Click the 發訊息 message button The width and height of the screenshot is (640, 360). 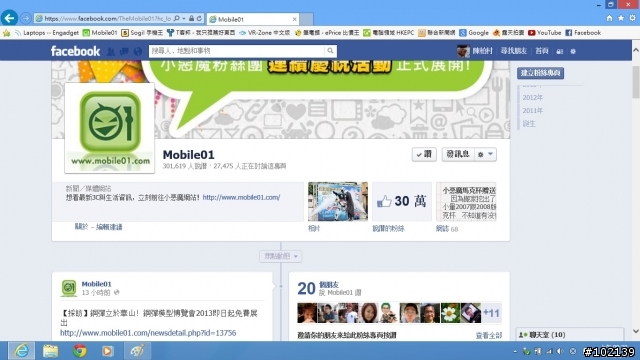(458, 154)
